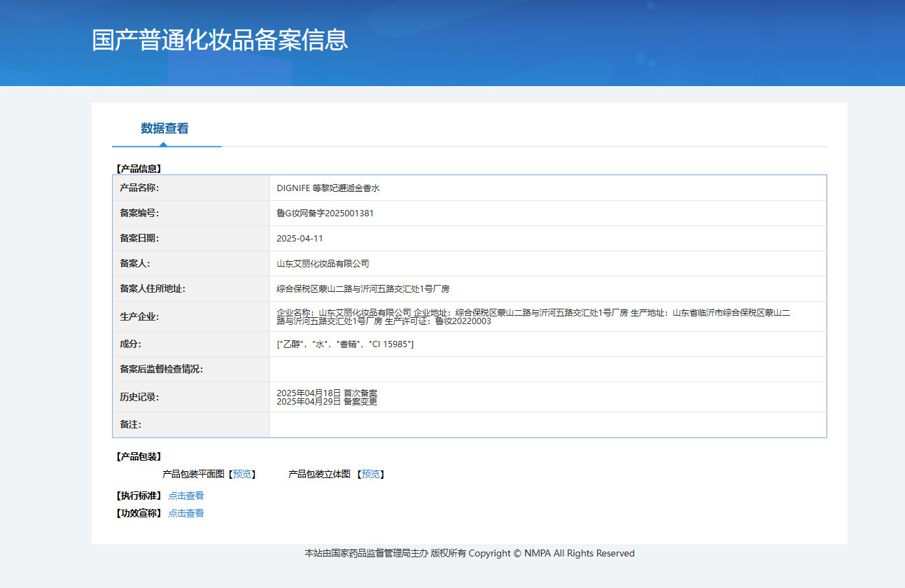This screenshot has width=905, height=588.
Task: Select ingredients list containing CI 15985
Action: coord(345,344)
